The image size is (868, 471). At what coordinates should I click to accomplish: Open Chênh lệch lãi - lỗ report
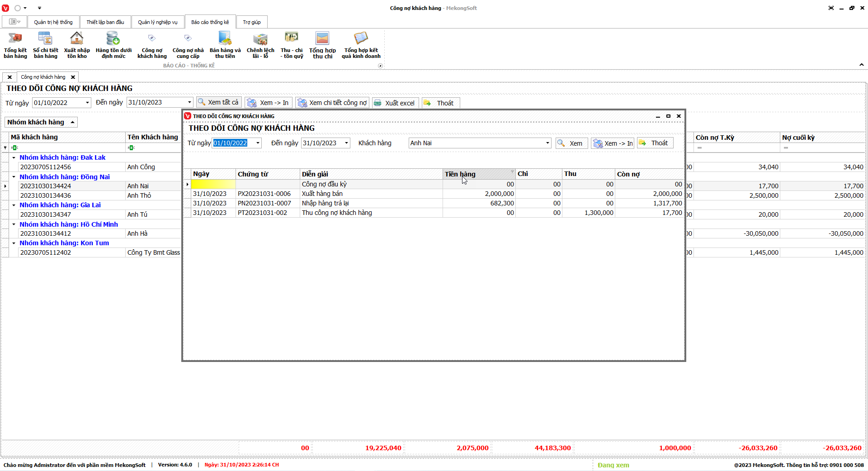coord(260,45)
